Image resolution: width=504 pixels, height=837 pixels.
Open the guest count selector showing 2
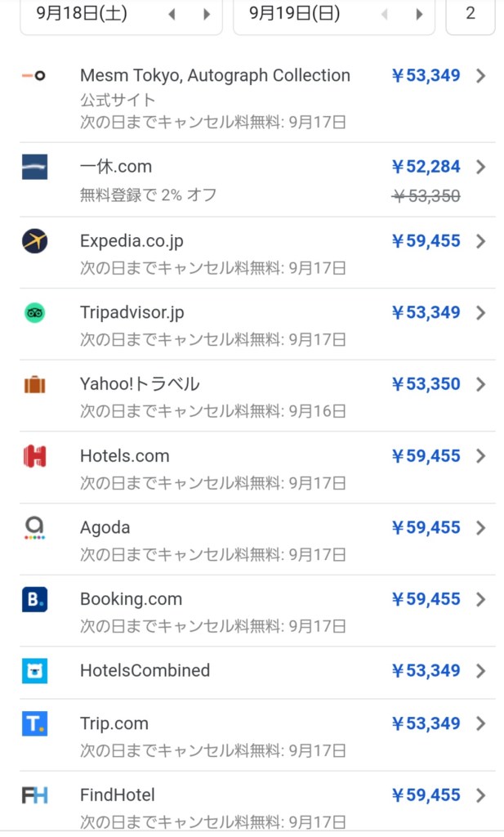pos(470,14)
